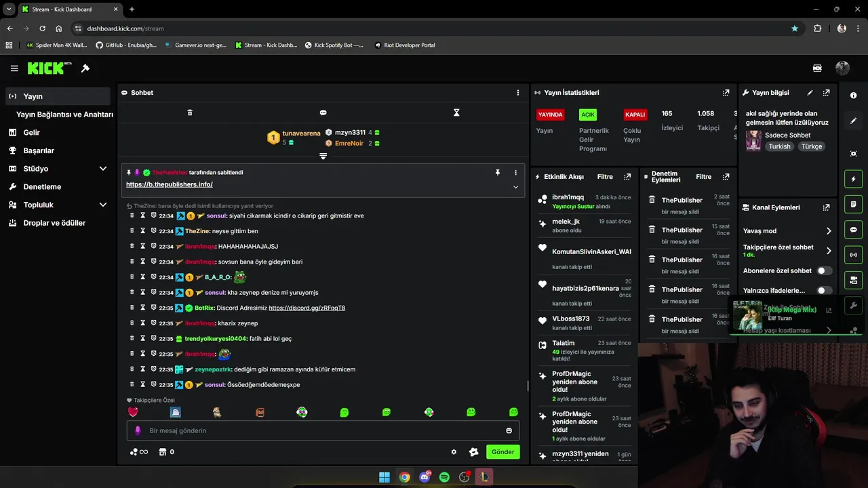Open the shop icon showing 0
The image size is (868, 488).
point(166,452)
